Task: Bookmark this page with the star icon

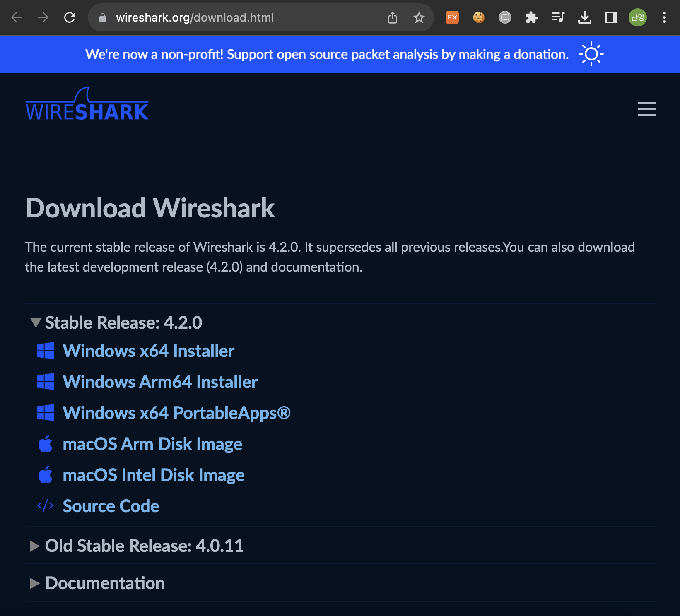Action: [x=419, y=17]
